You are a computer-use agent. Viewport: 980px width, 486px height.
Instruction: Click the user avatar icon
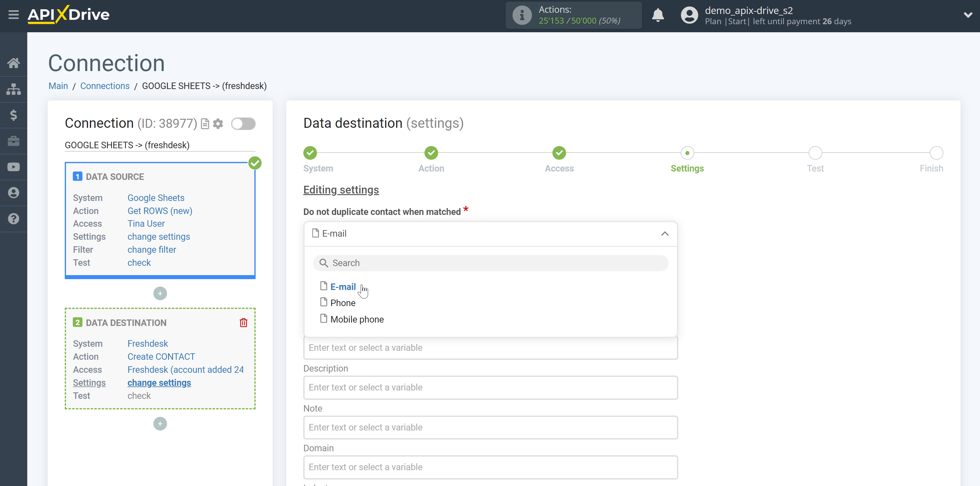click(689, 15)
